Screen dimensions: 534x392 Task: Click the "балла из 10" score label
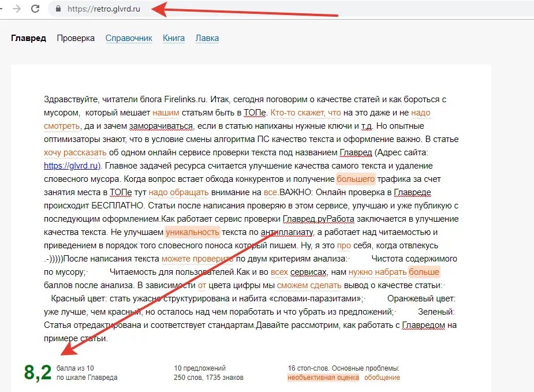pyautogui.click(x=75, y=368)
